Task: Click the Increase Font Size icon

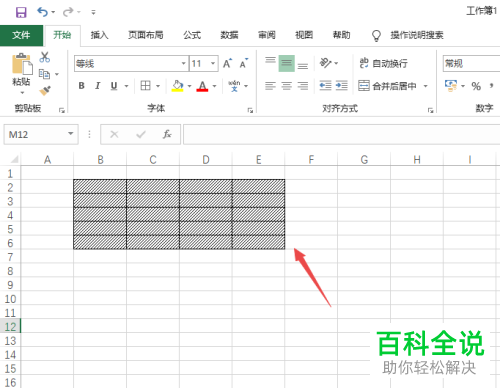Action: [x=227, y=63]
